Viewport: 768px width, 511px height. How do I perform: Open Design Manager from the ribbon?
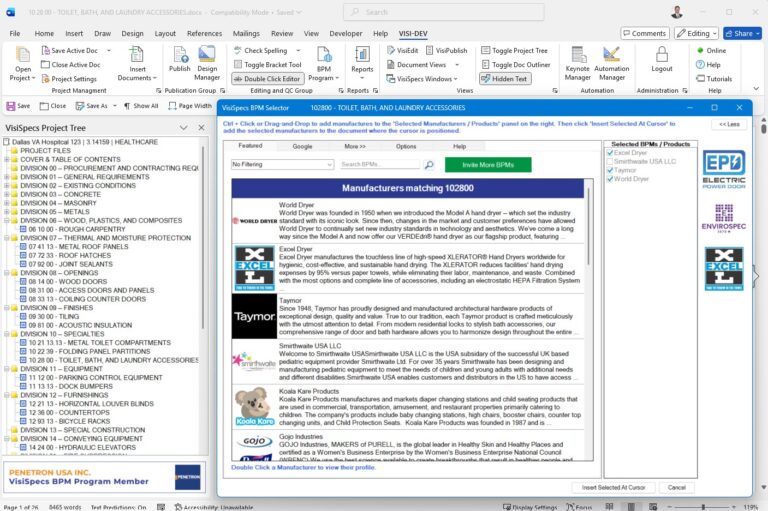coord(207,62)
